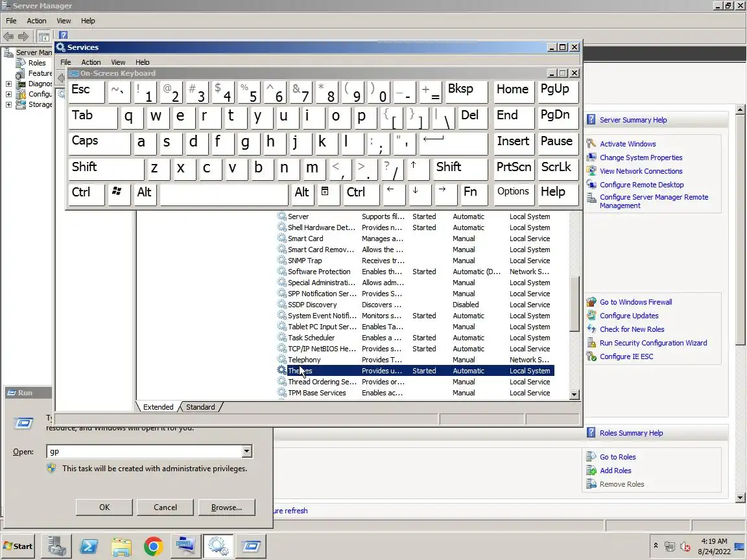Click the taskbar clock 4:19 AM
Screen dimensions: 747x560
pyautogui.click(x=714, y=541)
